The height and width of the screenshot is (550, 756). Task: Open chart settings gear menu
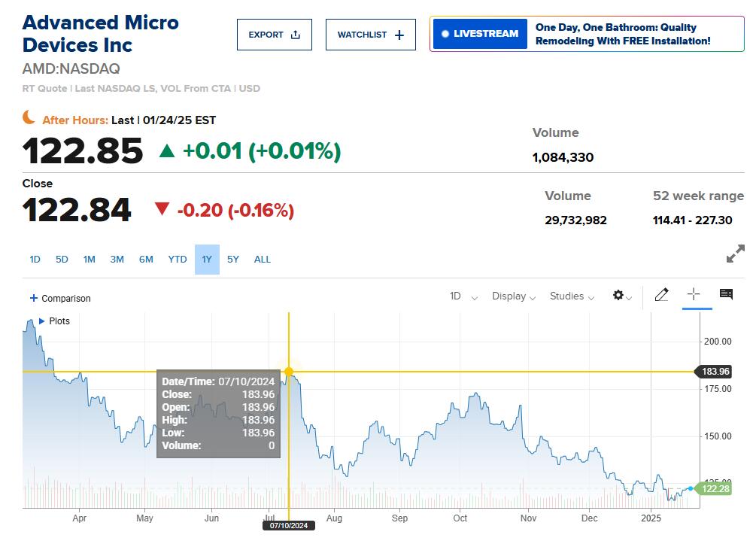tap(618, 296)
